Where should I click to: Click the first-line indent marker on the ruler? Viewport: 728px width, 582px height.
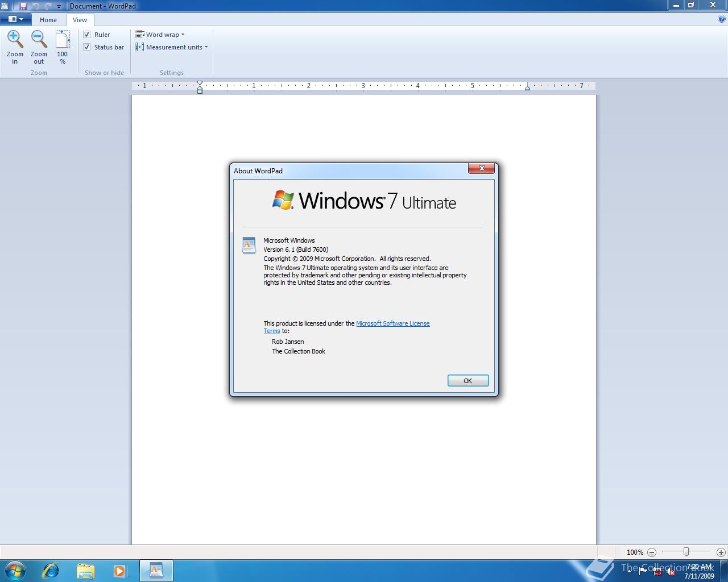(x=200, y=84)
